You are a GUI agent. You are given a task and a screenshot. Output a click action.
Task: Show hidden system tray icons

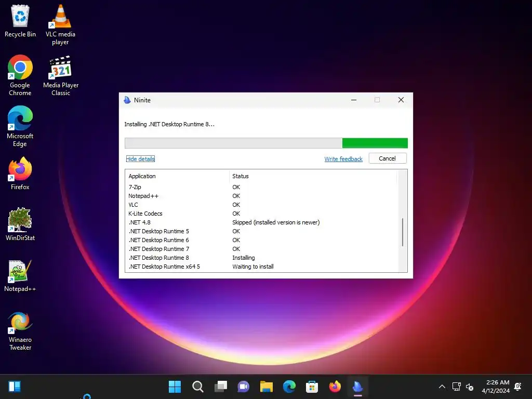click(x=442, y=387)
